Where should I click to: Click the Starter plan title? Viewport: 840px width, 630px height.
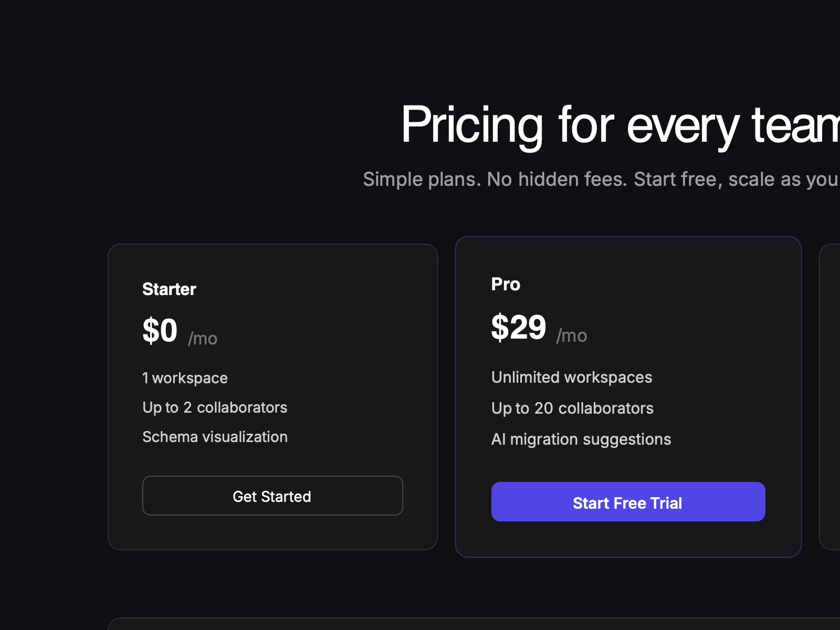(169, 289)
